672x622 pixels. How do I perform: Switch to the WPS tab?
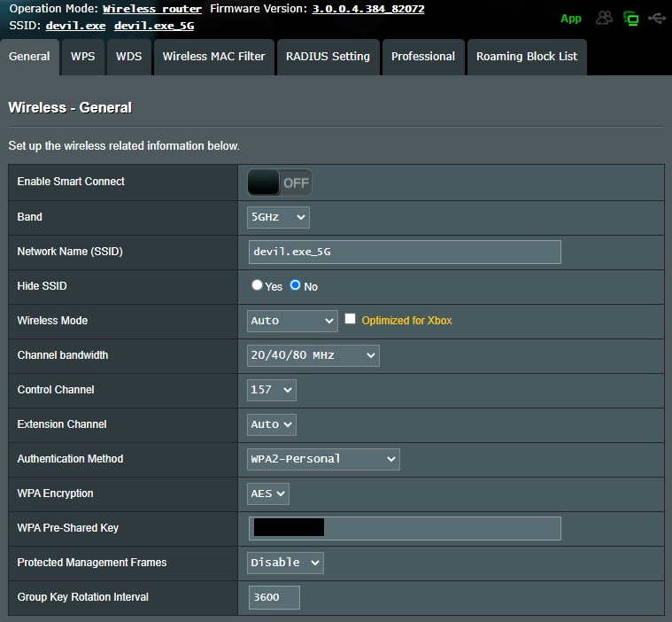click(83, 57)
